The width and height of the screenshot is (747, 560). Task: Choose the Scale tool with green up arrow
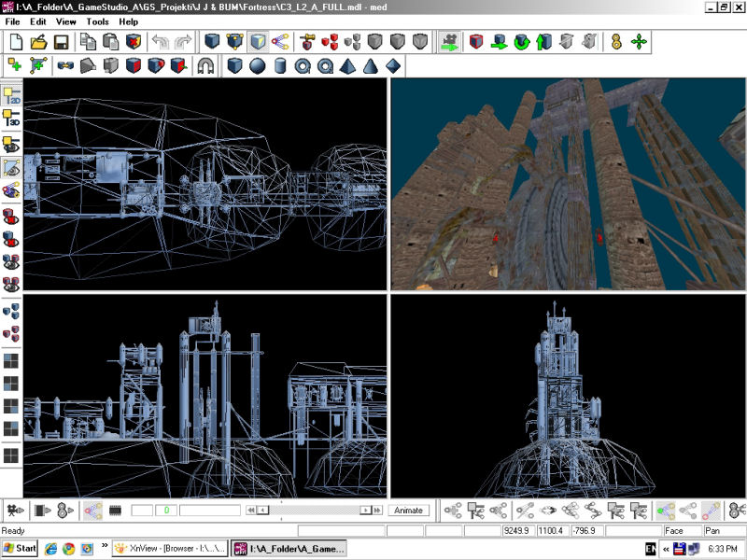(543, 42)
